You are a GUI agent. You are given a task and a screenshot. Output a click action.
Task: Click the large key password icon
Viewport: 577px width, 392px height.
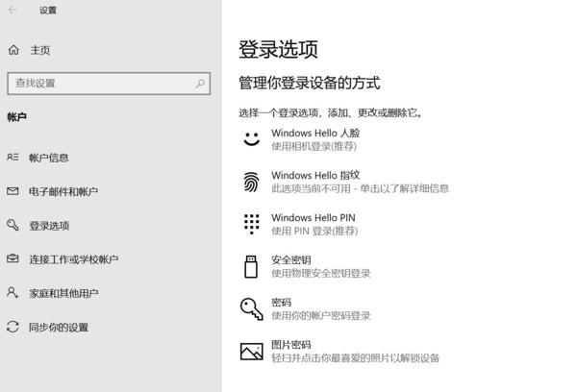coord(252,309)
